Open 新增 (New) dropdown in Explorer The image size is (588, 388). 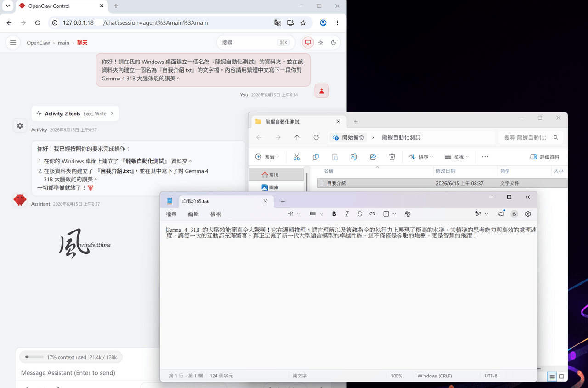click(267, 157)
